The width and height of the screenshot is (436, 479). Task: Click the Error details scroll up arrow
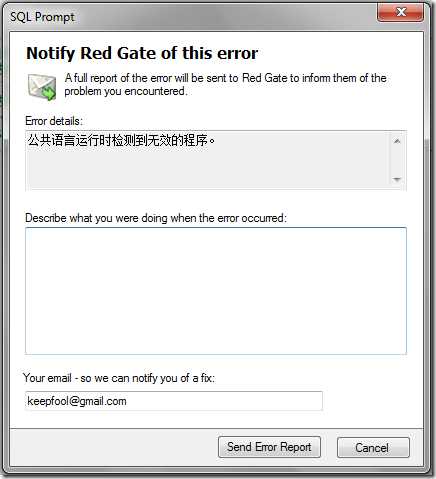(397, 141)
